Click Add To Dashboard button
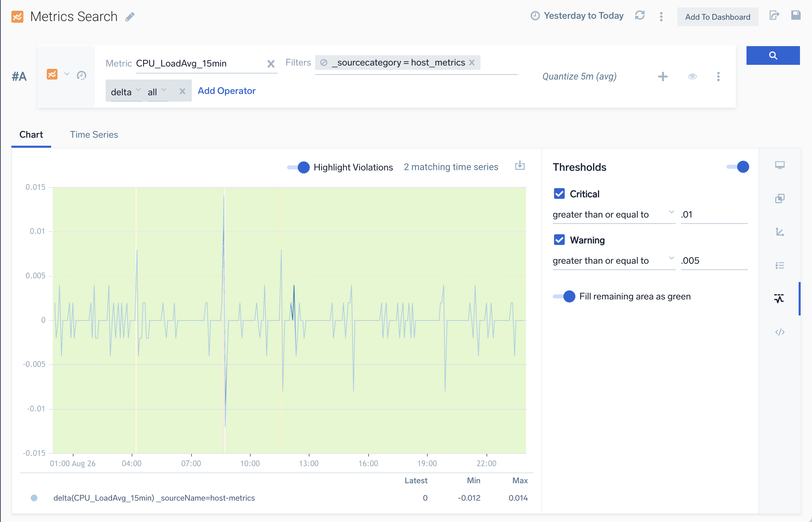This screenshot has height=522, width=812. click(x=717, y=17)
